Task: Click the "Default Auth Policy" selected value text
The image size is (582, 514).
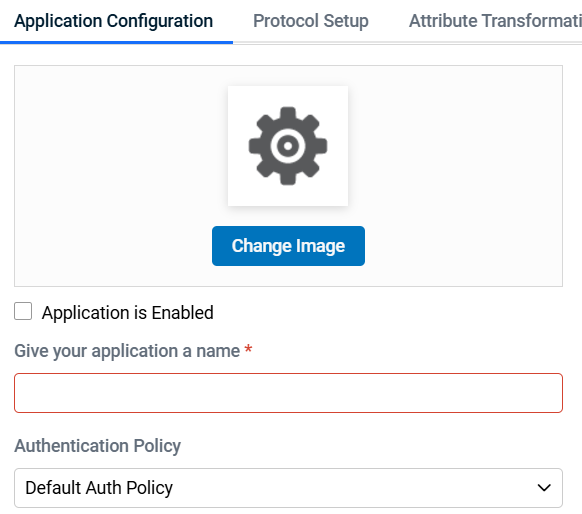Action: pyautogui.click(x=99, y=488)
